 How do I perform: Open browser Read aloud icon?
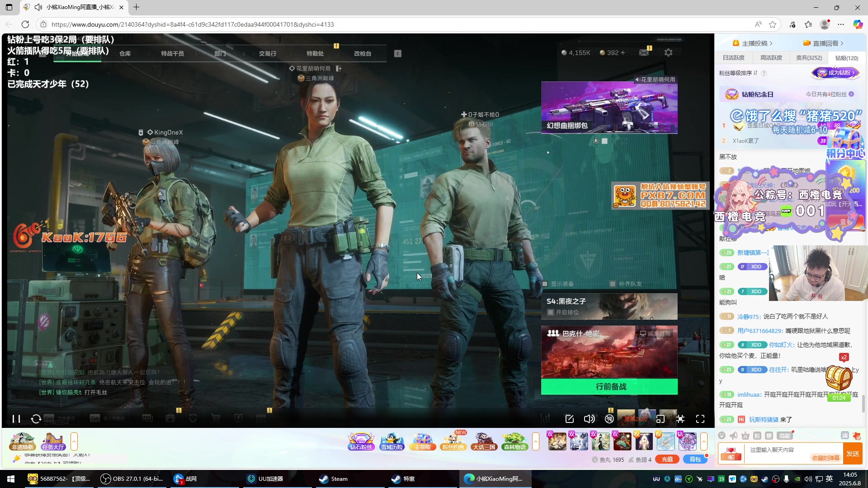pyautogui.click(x=758, y=24)
